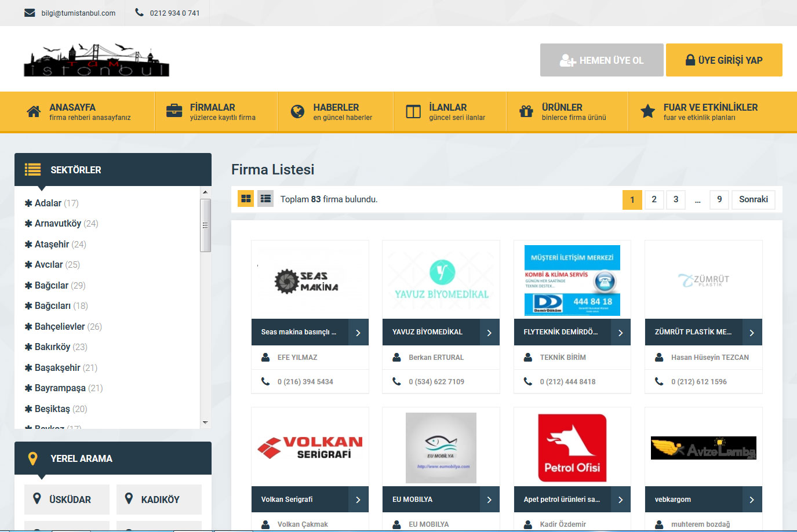The width and height of the screenshot is (797, 532).
Task: Click the pin icon on KADIKÖY button
Action: pyautogui.click(x=129, y=498)
